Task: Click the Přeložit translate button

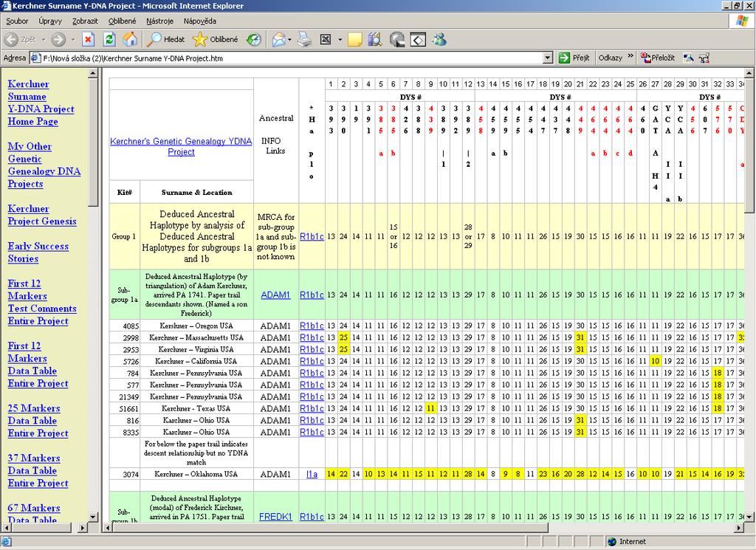Action: (x=657, y=58)
